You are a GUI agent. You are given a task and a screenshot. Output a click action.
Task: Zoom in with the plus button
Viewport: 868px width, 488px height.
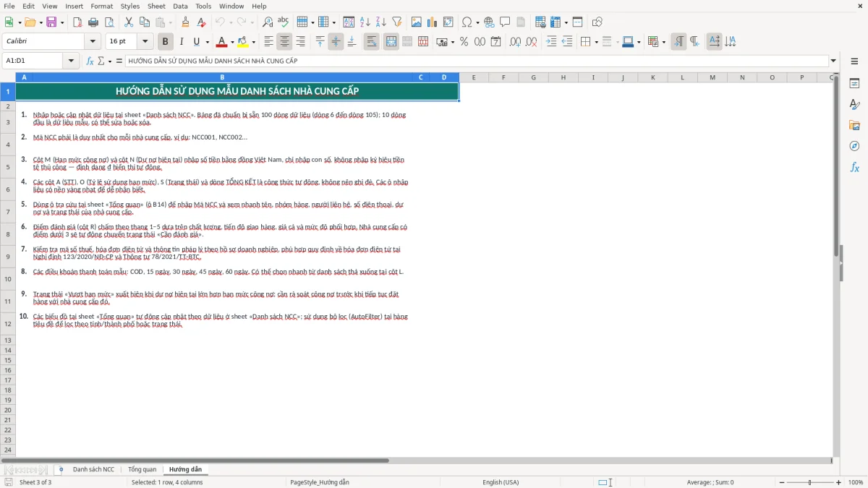click(x=838, y=482)
